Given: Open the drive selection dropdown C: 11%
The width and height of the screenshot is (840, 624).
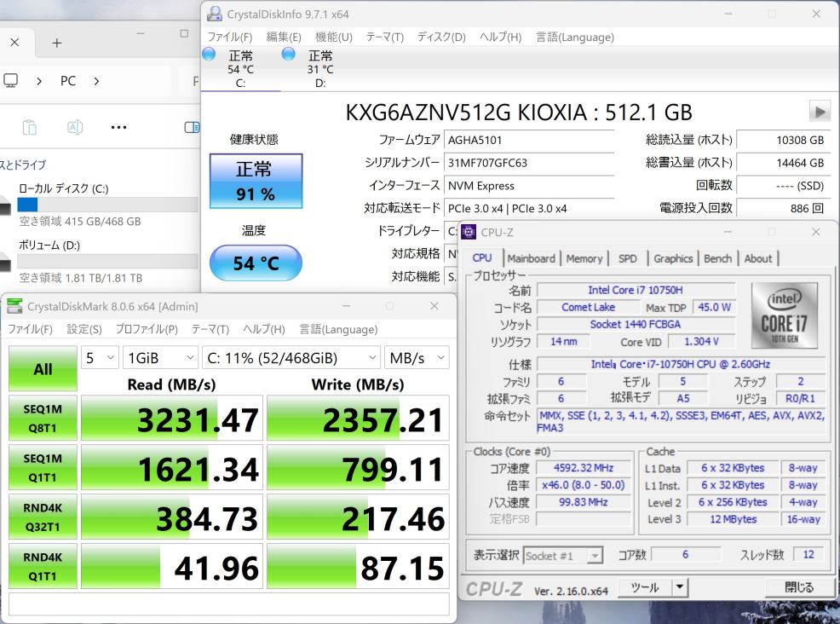Looking at the screenshot, I should tap(291, 358).
